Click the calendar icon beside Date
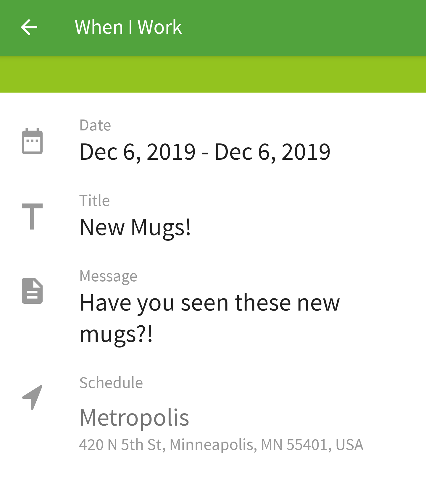 (x=32, y=141)
